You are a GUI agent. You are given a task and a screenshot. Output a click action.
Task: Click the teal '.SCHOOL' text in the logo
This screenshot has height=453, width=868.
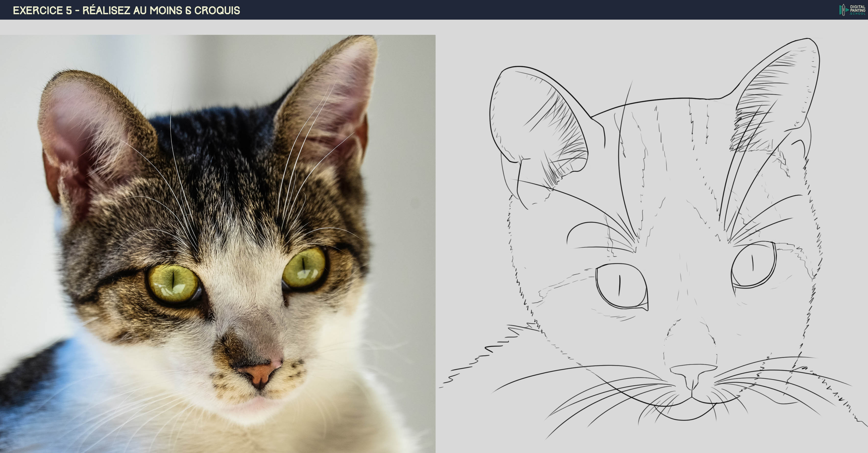coord(858,14)
